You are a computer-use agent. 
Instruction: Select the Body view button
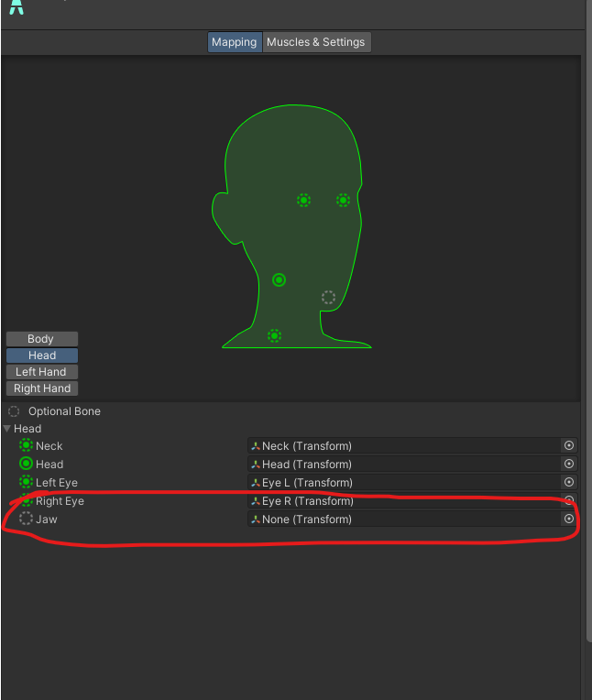(x=42, y=339)
